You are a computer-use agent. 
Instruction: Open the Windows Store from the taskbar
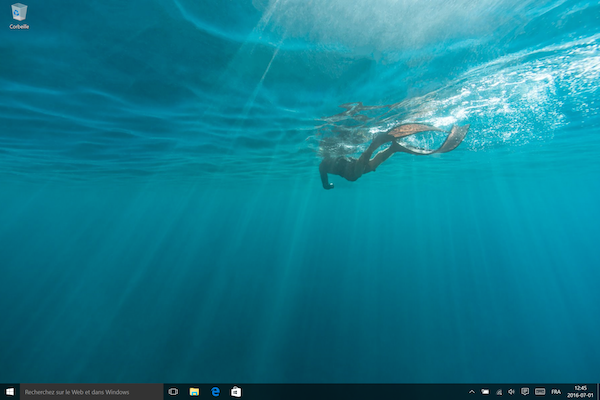(x=236, y=392)
